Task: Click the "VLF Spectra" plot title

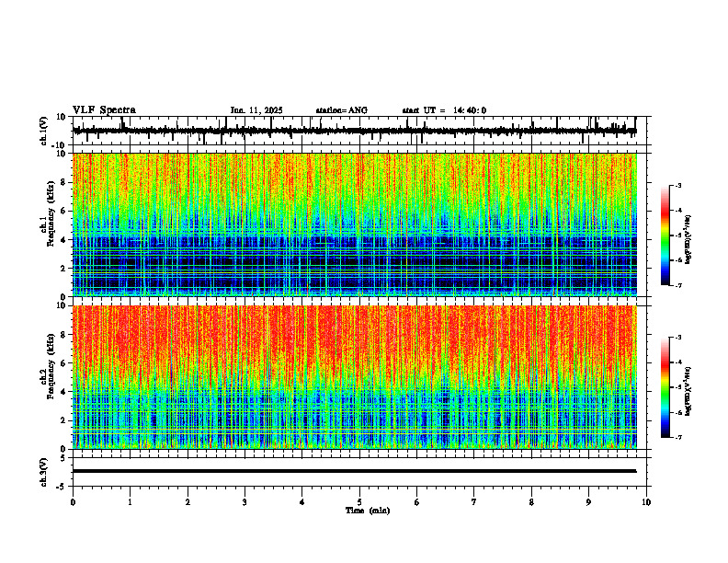Action: (104, 110)
